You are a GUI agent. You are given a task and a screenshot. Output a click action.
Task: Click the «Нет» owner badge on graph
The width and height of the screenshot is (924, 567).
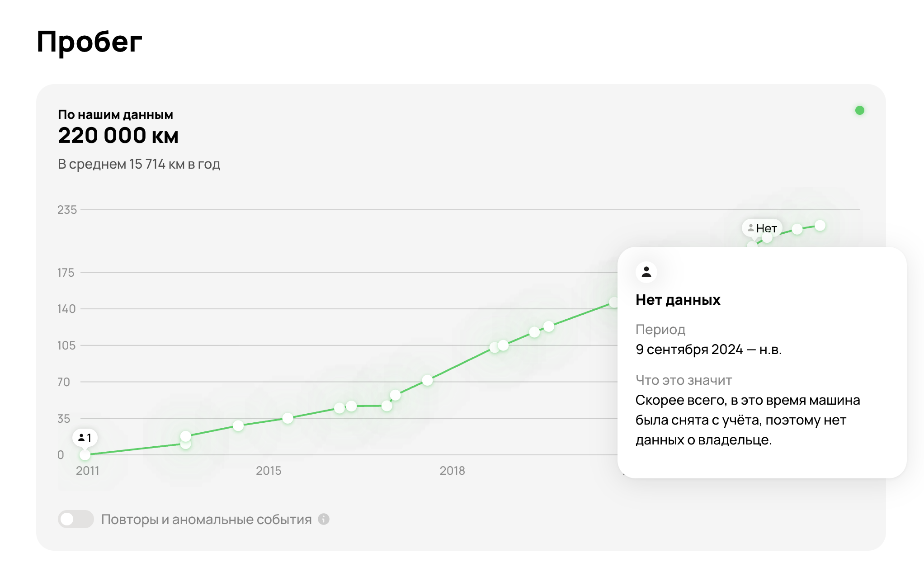click(762, 228)
